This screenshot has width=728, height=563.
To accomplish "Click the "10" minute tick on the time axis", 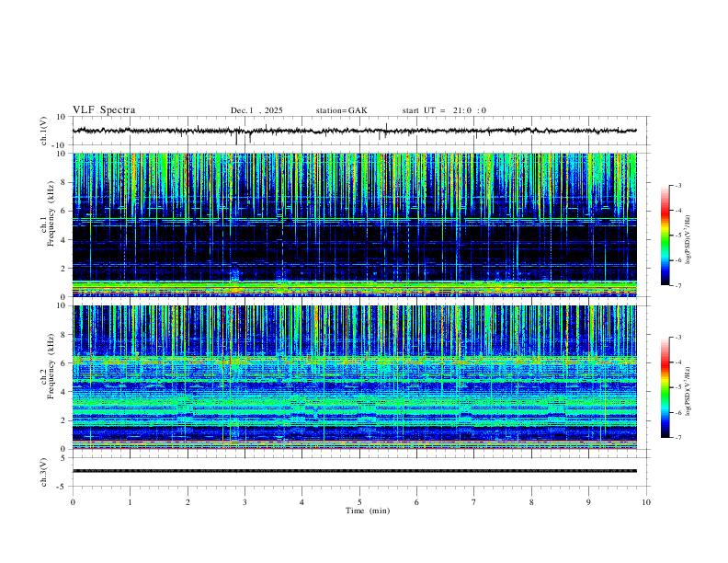I will [646, 502].
